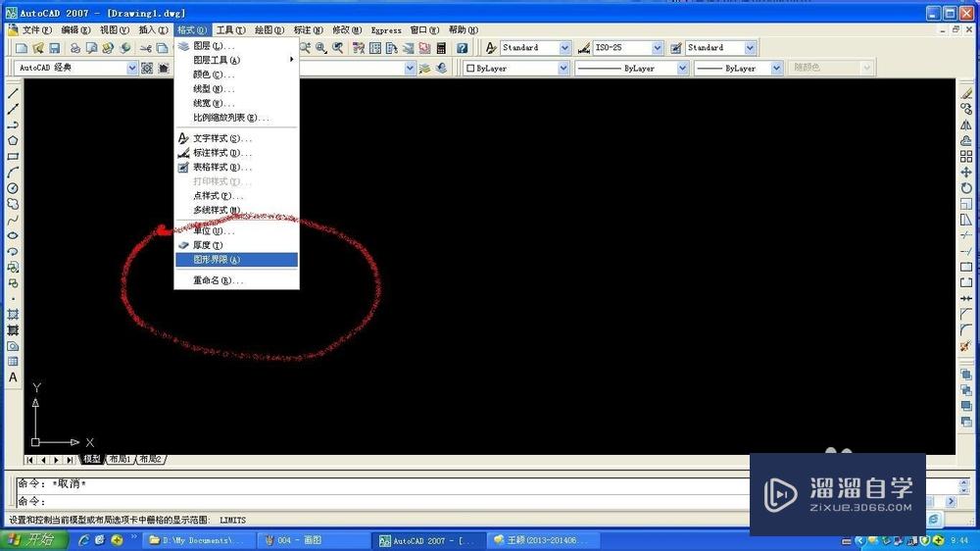980x551 pixels.
Task: Select the Rectangle tool
Action: pyautogui.click(x=13, y=156)
